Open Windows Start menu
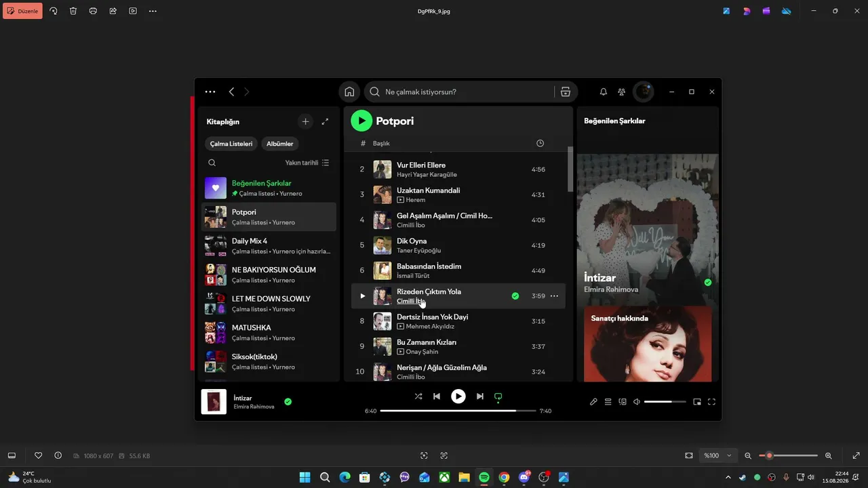868x488 pixels. pos(305,477)
